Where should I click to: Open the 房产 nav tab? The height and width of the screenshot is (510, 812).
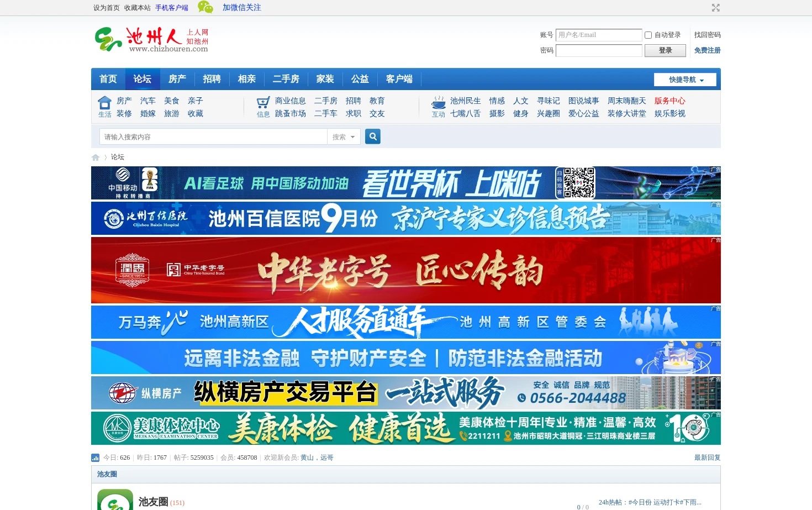point(177,79)
